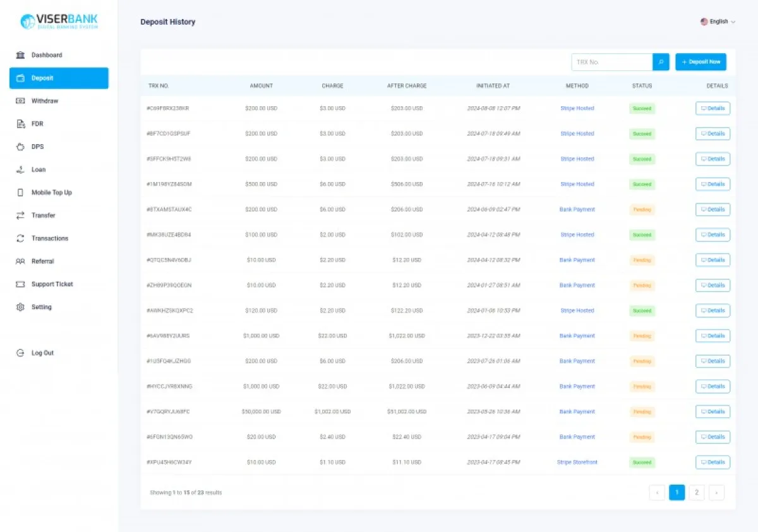Click the TRX NO. column header

click(159, 86)
